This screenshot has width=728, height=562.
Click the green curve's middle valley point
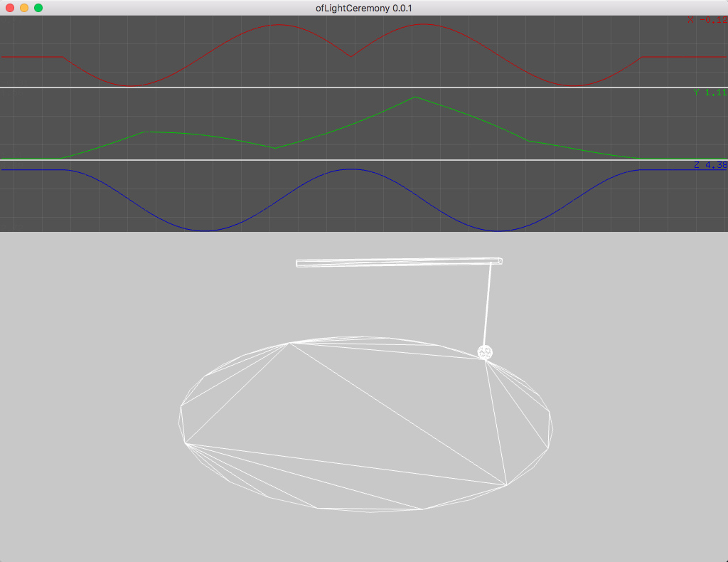click(x=275, y=148)
